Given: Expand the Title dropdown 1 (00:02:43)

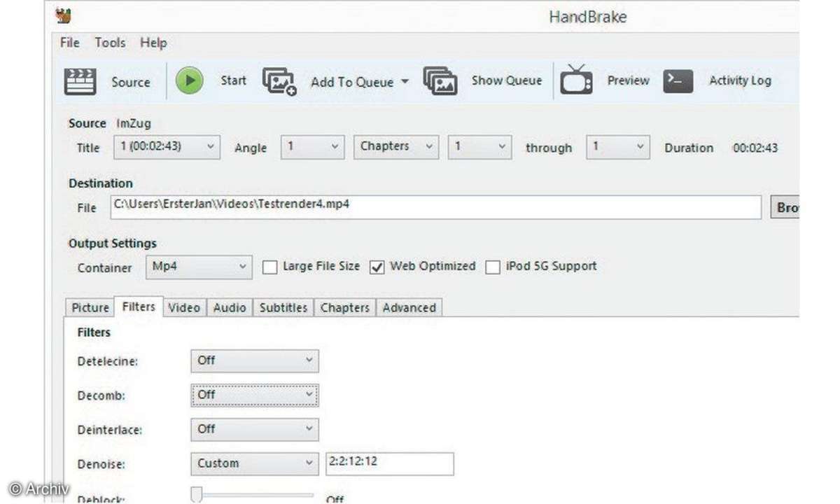Looking at the screenshot, I should (x=167, y=147).
